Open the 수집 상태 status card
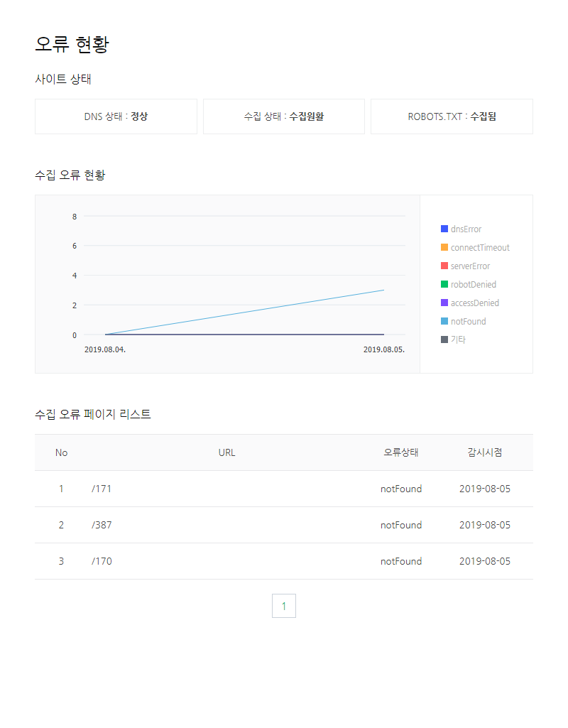This screenshot has width=568, height=728. pyautogui.click(x=283, y=116)
